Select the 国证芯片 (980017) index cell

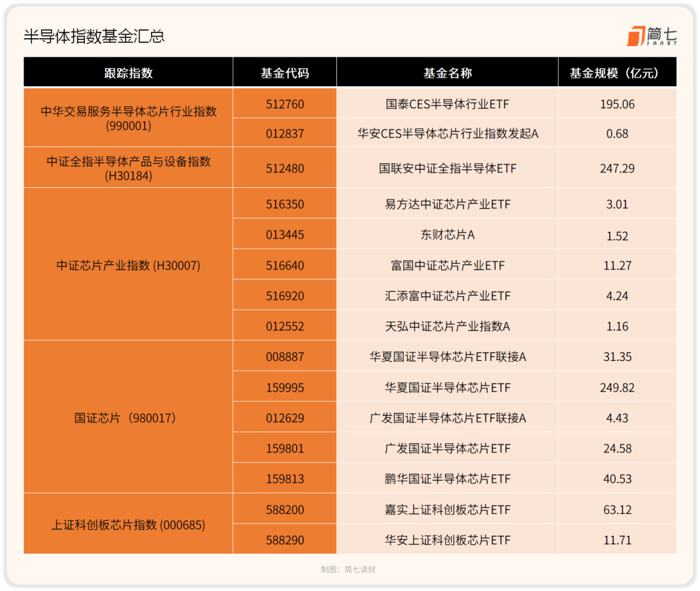coord(128,417)
